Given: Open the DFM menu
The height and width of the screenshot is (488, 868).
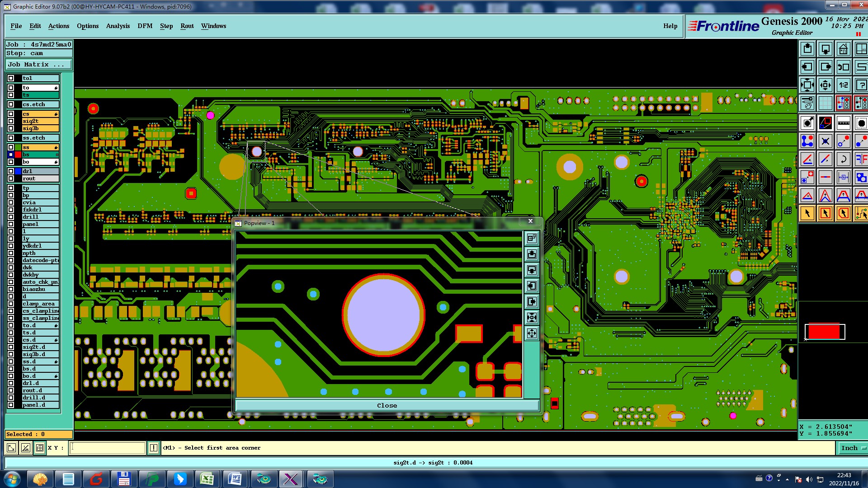Looking at the screenshot, I should click(145, 26).
